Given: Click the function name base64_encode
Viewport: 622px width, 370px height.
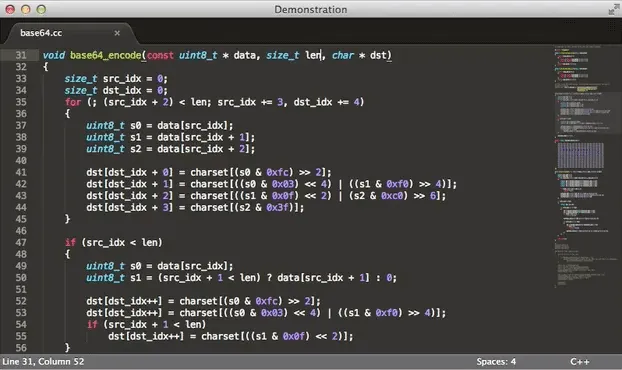Looking at the screenshot, I should [105, 55].
